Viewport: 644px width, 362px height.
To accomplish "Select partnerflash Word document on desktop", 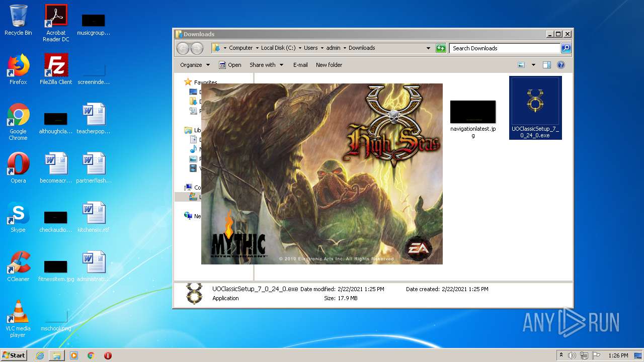I will 94,168.
